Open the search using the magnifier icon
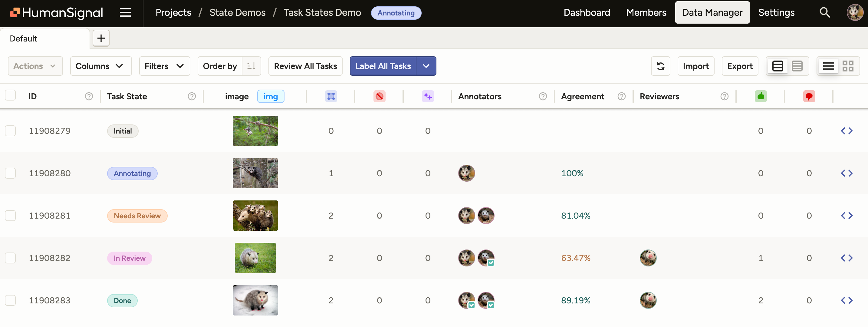Viewport: 868px width, 327px height. [824, 12]
